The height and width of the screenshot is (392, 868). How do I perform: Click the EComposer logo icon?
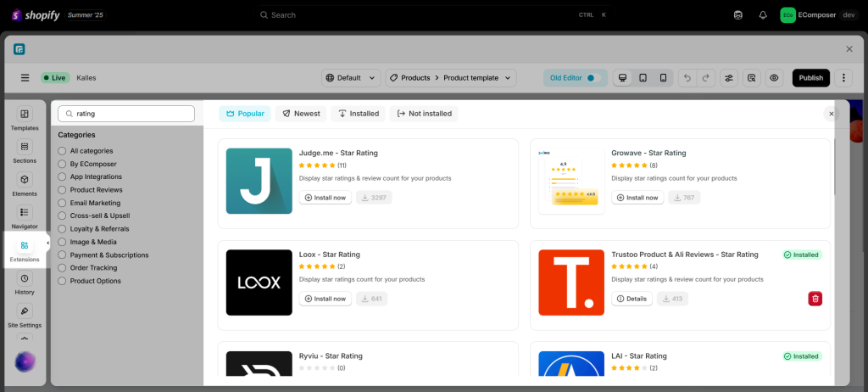(19, 49)
